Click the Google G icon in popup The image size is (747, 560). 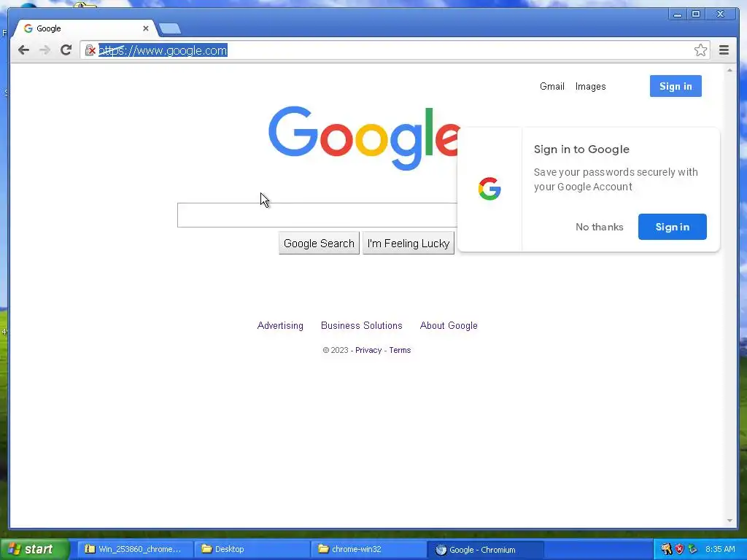tap(489, 189)
